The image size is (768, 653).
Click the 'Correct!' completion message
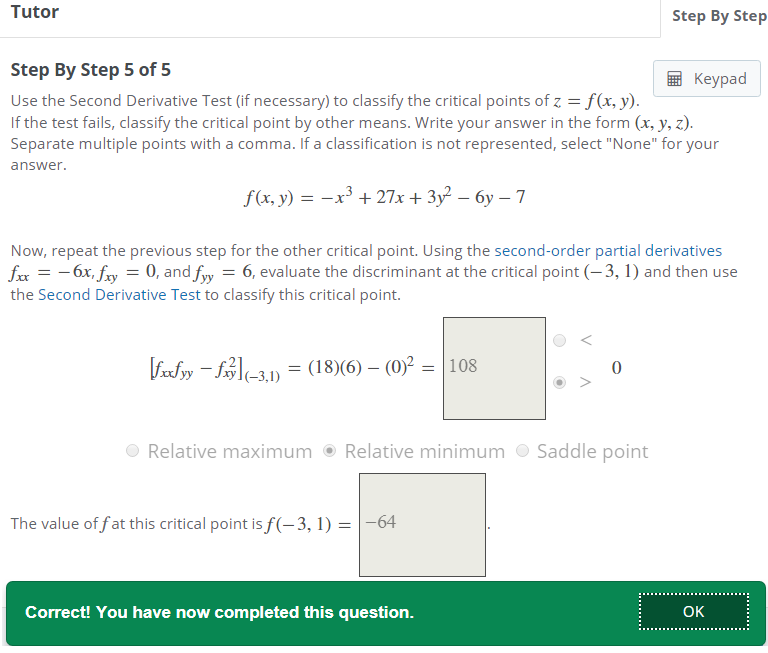point(219,612)
